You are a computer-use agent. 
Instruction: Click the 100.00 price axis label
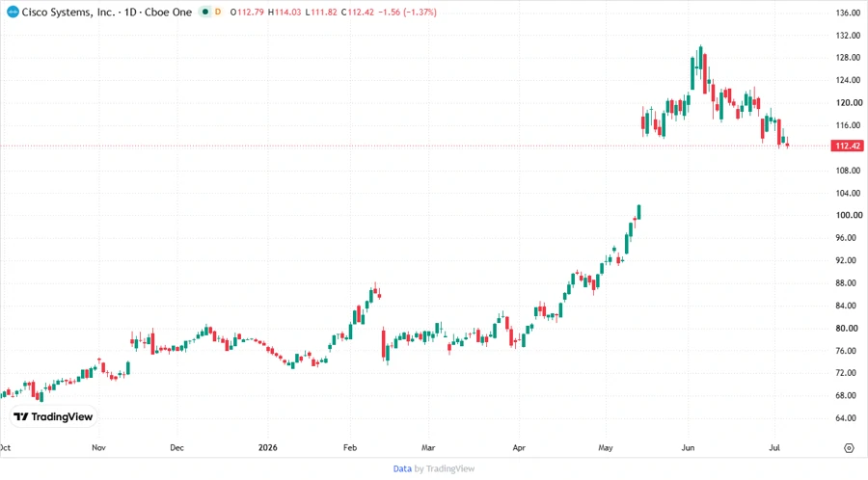[x=849, y=215]
